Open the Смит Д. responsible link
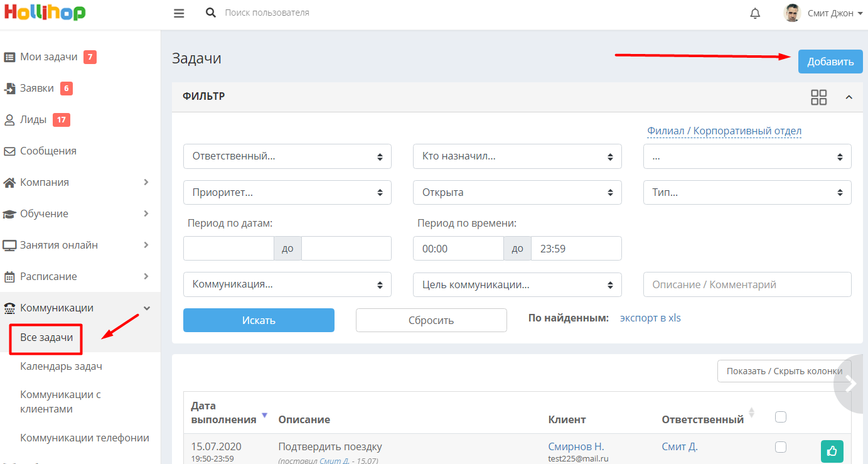 680,447
